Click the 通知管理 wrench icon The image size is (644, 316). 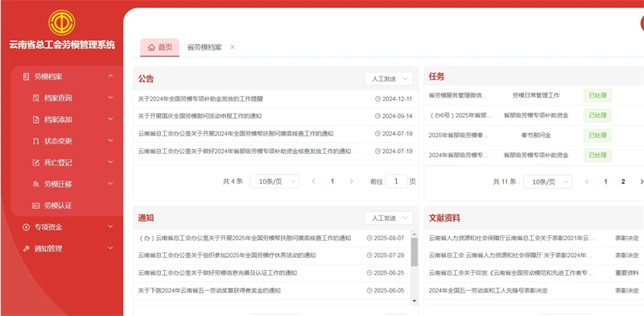pos(27,248)
